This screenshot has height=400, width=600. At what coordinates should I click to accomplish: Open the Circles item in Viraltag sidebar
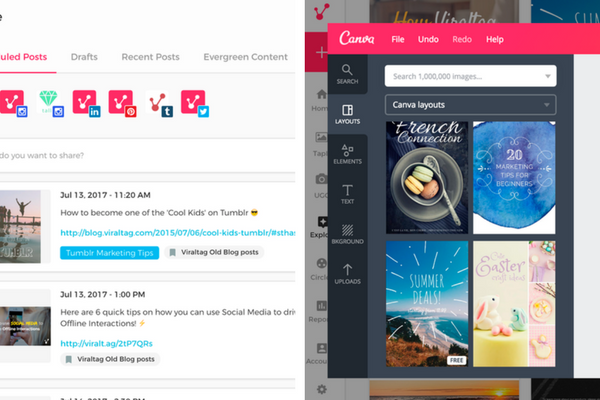pyautogui.click(x=320, y=269)
